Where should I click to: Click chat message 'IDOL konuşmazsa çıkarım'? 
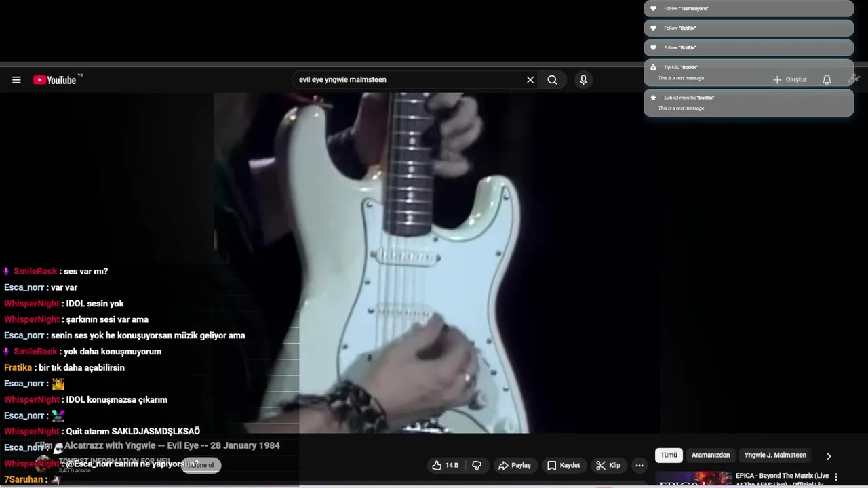tap(117, 399)
